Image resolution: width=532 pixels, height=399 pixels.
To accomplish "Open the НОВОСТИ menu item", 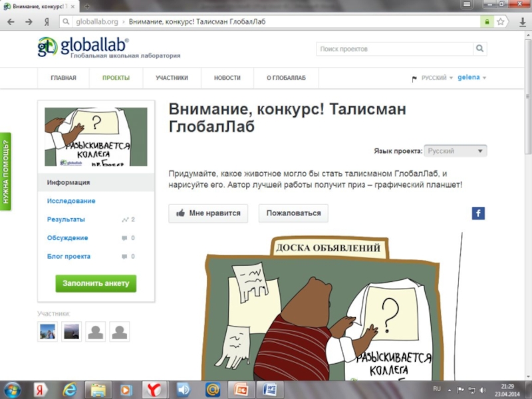I will [x=227, y=78].
